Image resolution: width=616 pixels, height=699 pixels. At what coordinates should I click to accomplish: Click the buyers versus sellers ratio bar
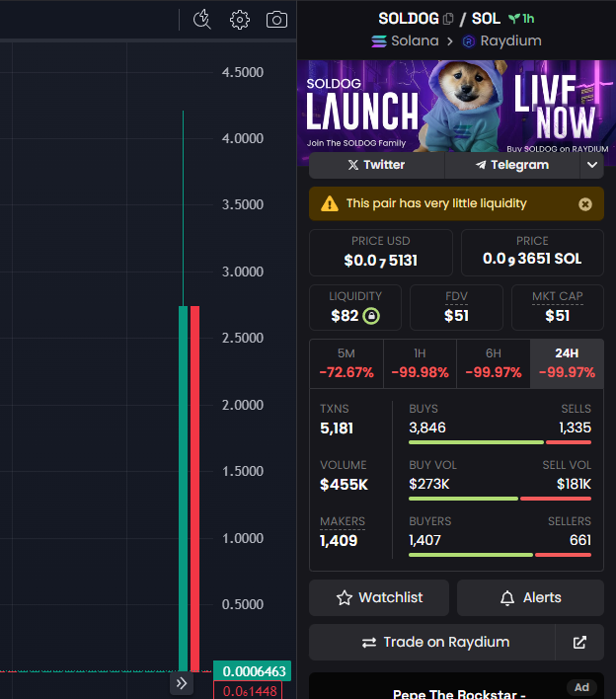[x=500, y=555]
